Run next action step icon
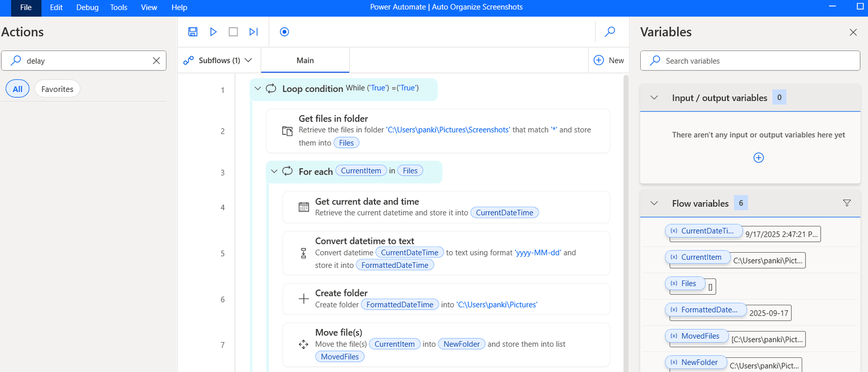Image resolution: width=868 pixels, height=372 pixels. coord(254,32)
